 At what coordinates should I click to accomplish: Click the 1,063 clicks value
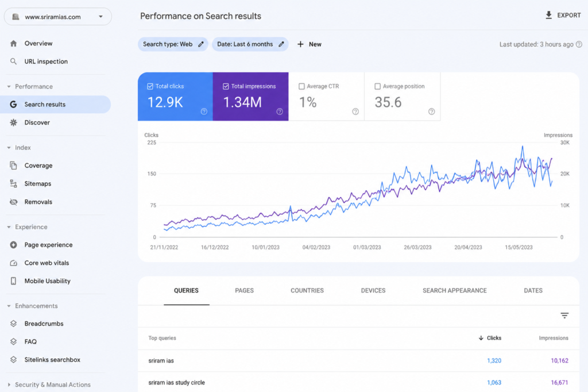494,383
